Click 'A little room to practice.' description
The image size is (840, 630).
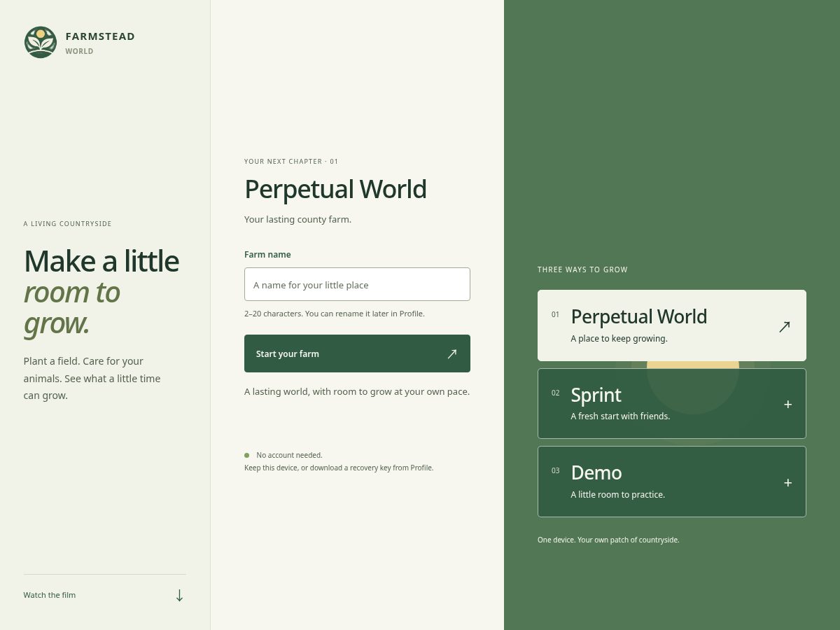(x=617, y=494)
